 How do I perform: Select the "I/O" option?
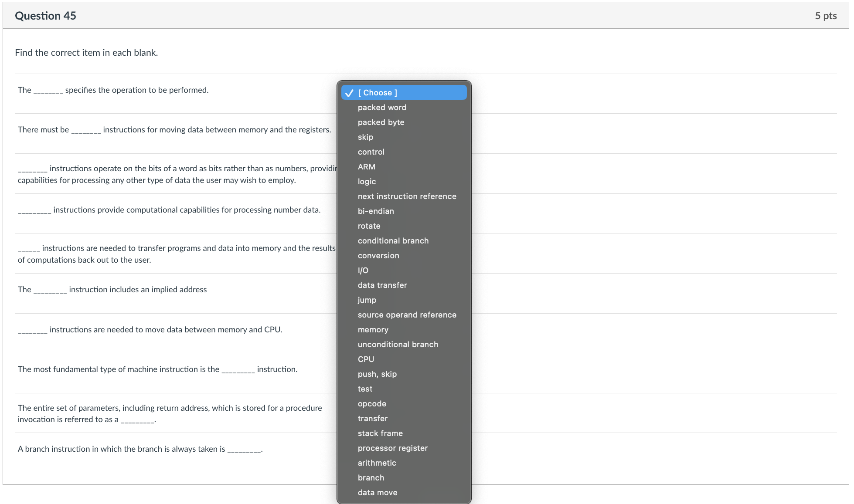[362, 270]
